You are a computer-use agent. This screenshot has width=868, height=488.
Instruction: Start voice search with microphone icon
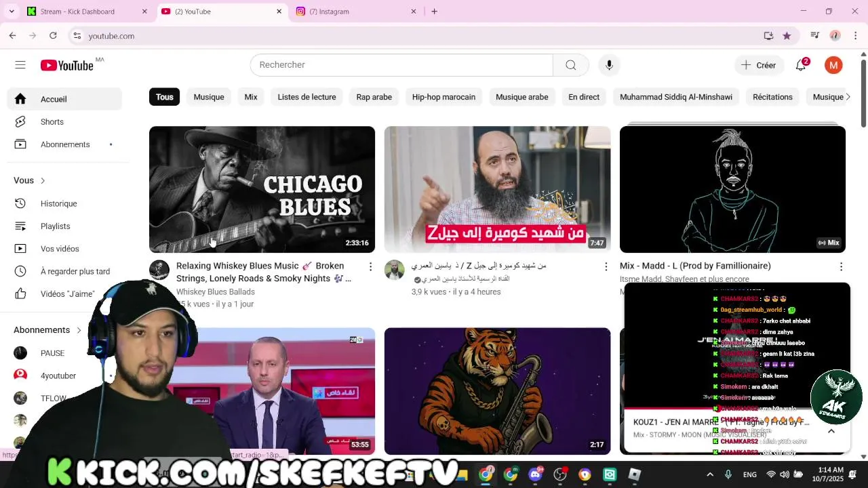(609, 65)
